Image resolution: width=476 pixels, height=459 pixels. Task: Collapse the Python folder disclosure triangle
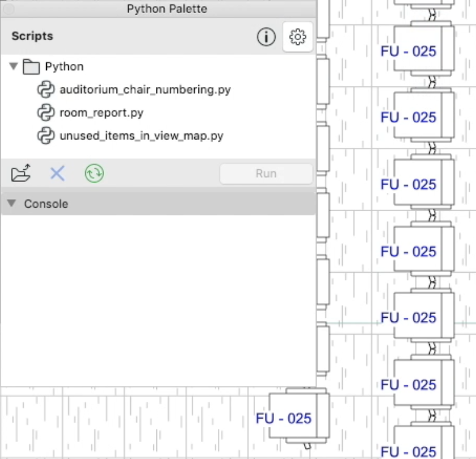point(13,66)
